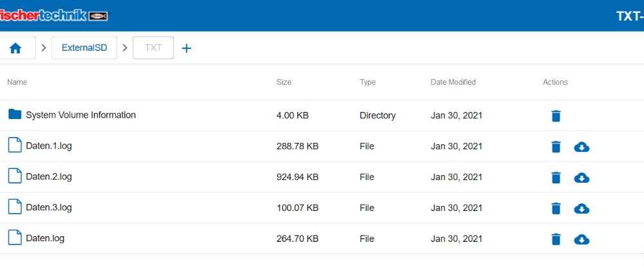Image resolution: width=644 pixels, height=267 pixels.
Task: Download the Daten.log file
Action: click(582, 239)
